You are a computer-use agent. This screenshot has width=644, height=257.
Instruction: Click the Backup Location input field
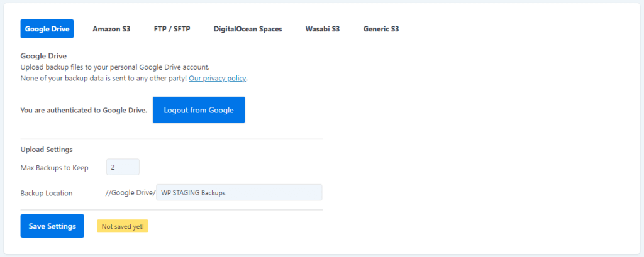(239, 192)
